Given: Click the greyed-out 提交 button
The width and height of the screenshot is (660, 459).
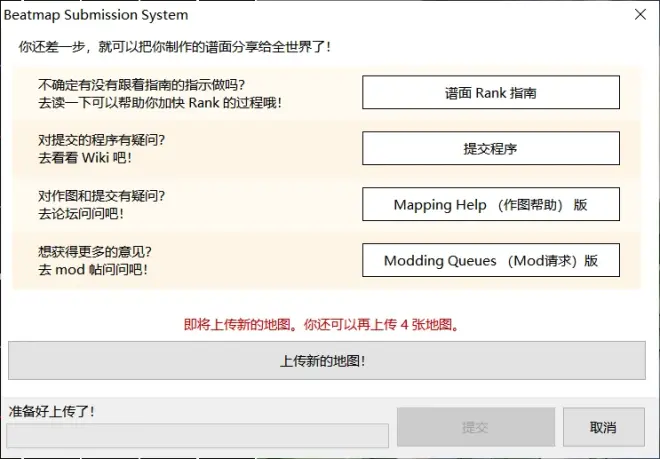Looking at the screenshot, I should point(476,427).
